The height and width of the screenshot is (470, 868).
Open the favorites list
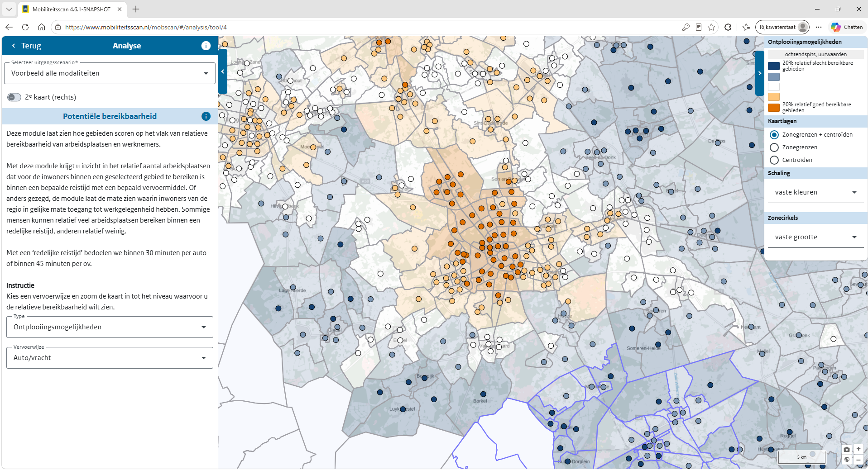click(746, 27)
